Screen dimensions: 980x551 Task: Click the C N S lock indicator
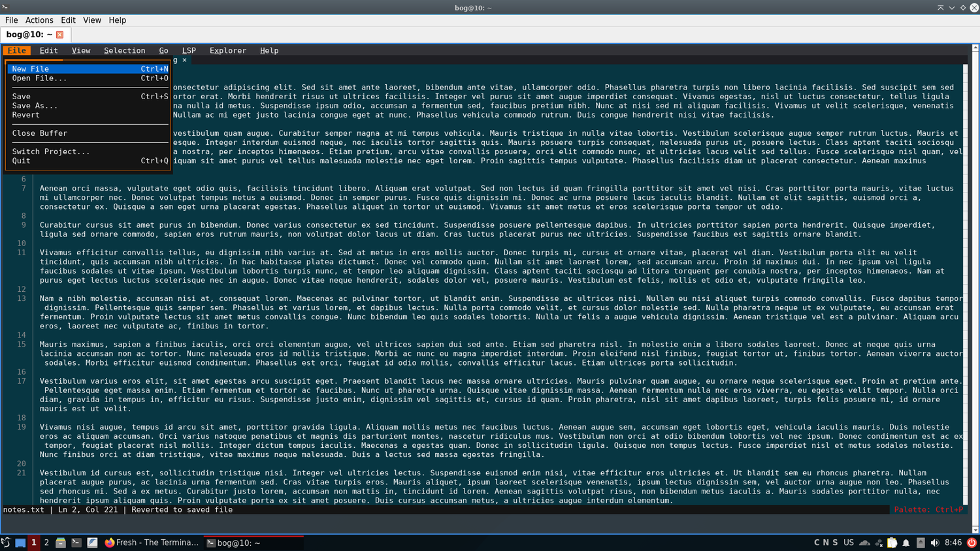pyautogui.click(x=826, y=543)
